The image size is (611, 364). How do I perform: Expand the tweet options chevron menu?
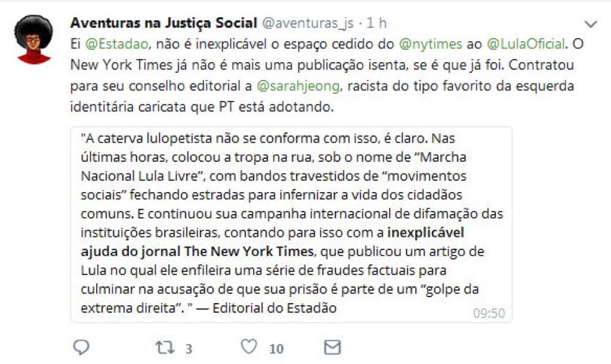[x=591, y=24]
